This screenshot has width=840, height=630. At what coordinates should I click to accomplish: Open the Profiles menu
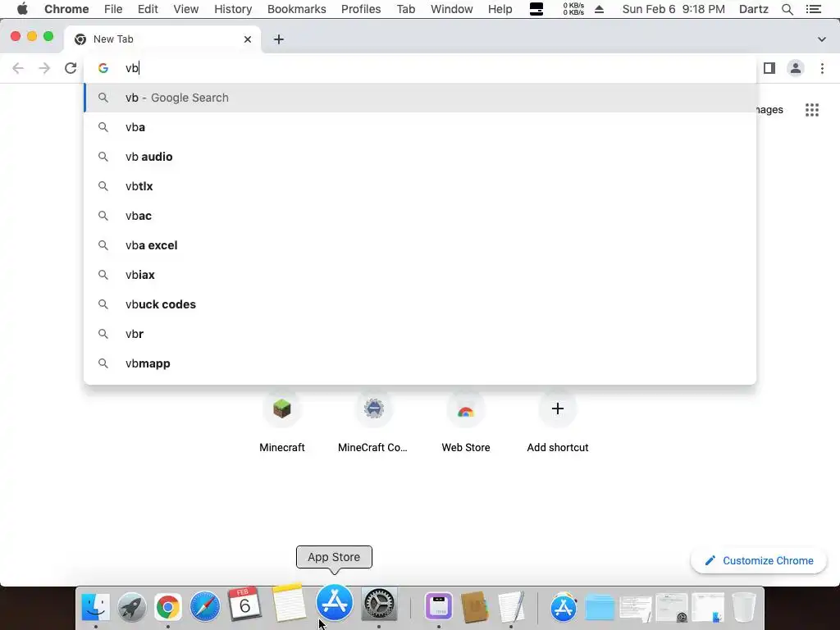[361, 9]
